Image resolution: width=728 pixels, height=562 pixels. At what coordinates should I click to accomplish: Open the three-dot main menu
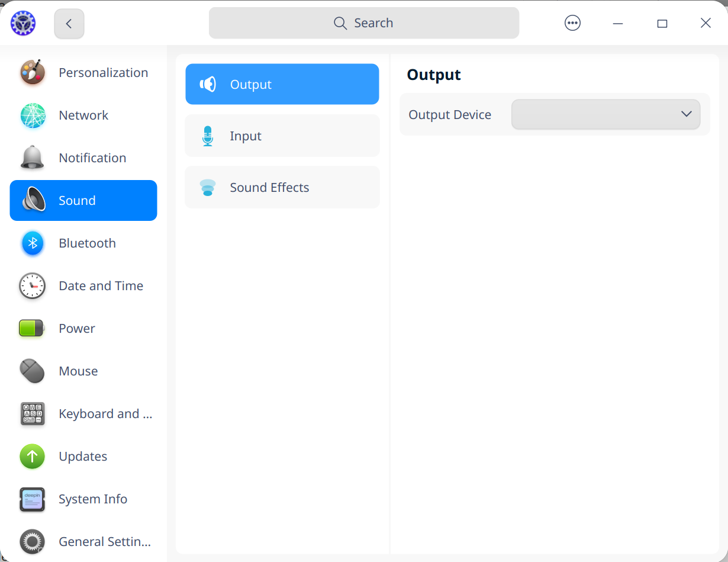point(572,23)
